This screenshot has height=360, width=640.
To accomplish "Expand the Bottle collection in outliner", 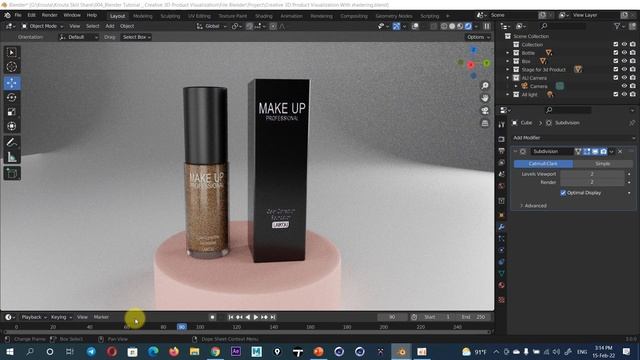I will point(508,53).
